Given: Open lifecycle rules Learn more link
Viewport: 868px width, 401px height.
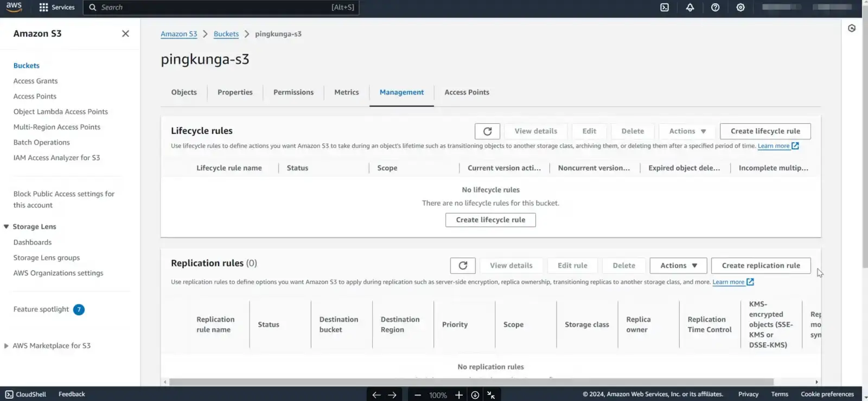Looking at the screenshot, I should point(774,146).
